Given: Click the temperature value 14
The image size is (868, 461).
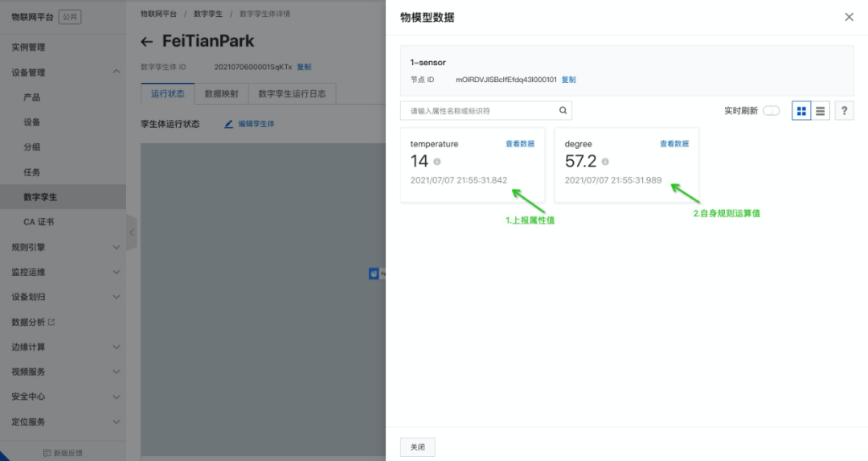Looking at the screenshot, I should point(419,161).
